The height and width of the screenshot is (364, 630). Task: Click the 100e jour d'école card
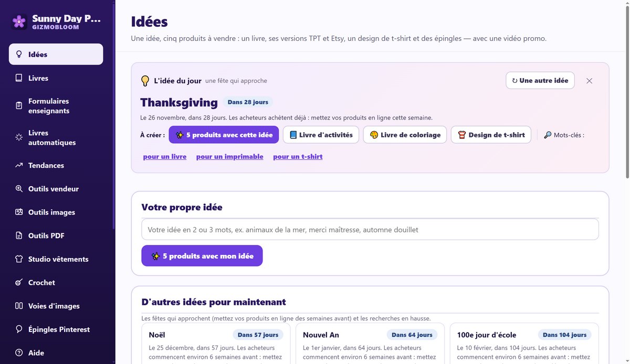coord(524,344)
